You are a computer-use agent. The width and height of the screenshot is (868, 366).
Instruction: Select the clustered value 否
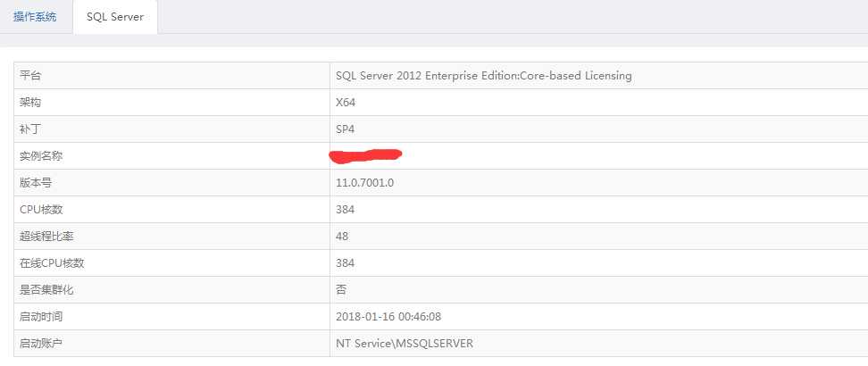(341, 290)
